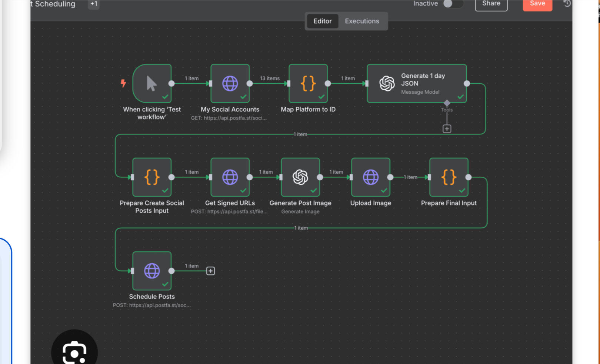Toggle the Inactive workflow switch

(x=452, y=4)
